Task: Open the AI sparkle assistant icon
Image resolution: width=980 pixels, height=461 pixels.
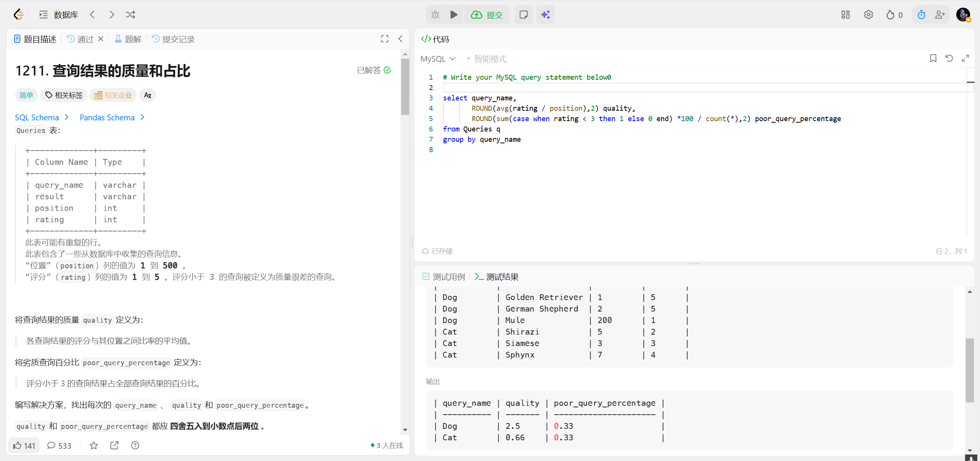Action: [x=546, y=15]
